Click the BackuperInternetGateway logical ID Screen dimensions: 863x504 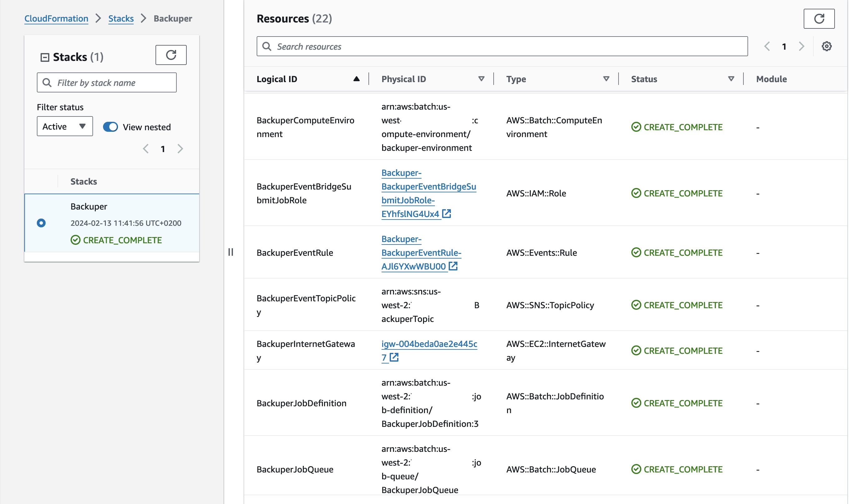305,351
